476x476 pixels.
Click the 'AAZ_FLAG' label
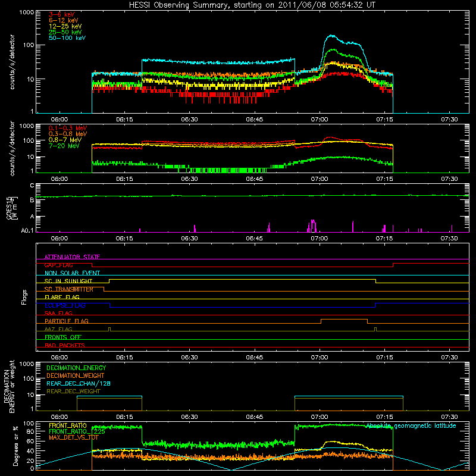coord(58,329)
